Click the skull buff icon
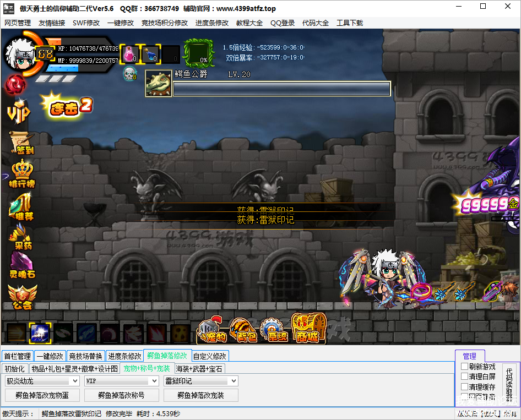Image resolution: width=521 pixels, height=420 pixels. pyautogui.click(x=129, y=73)
